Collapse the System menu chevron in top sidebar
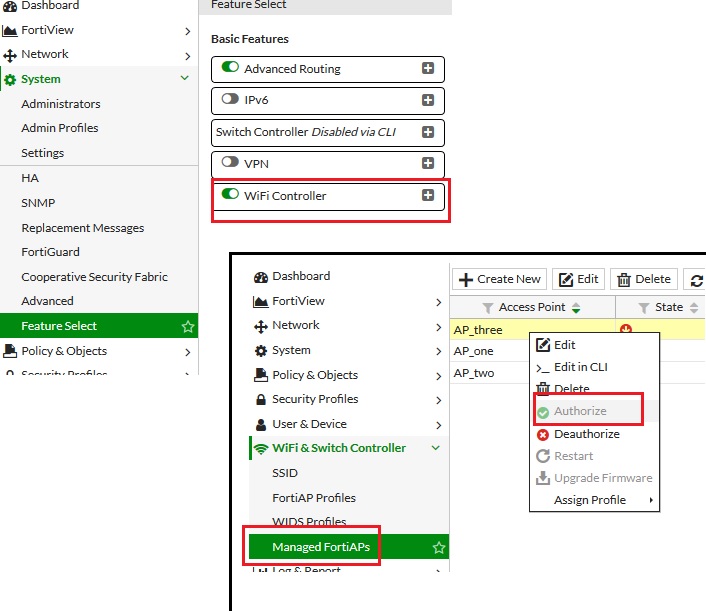The image size is (706, 611). [185, 78]
